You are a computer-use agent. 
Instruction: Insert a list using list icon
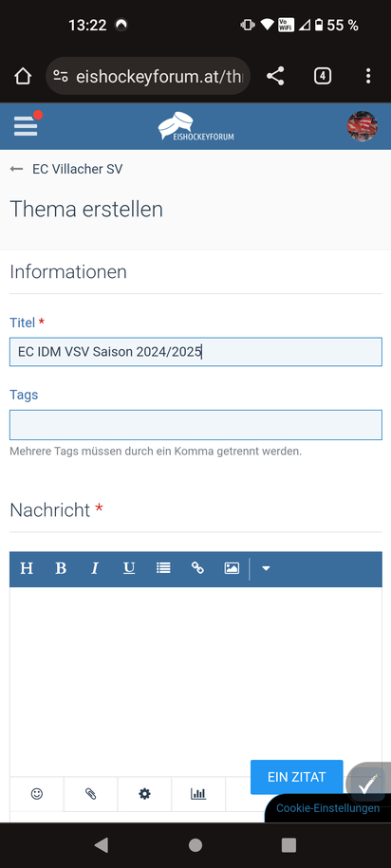pyautogui.click(x=163, y=568)
